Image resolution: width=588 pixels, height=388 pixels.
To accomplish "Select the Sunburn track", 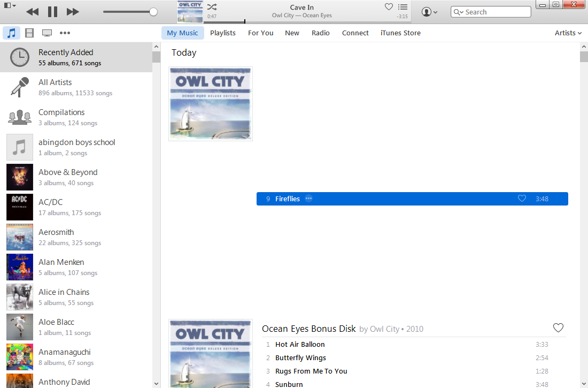I will click(412, 384).
